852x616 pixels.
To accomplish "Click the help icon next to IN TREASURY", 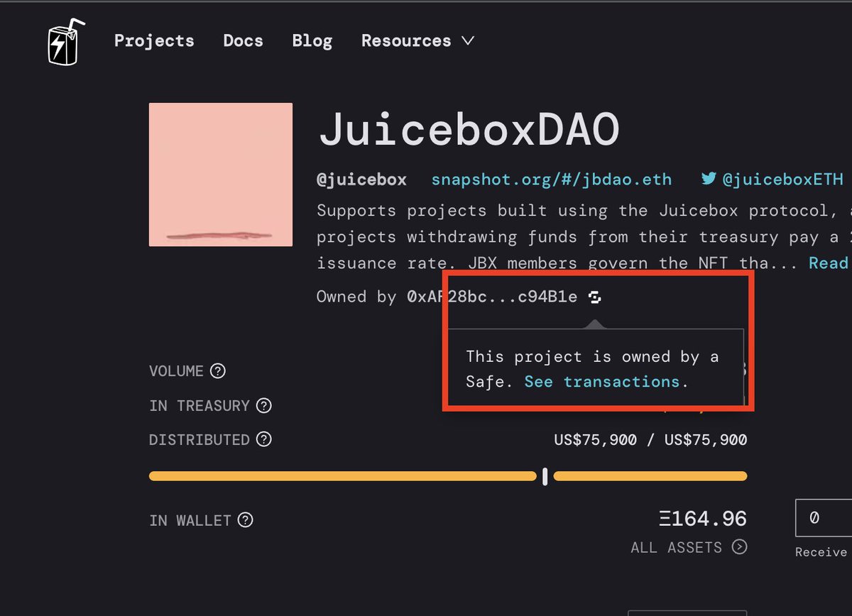I will 263,406.
